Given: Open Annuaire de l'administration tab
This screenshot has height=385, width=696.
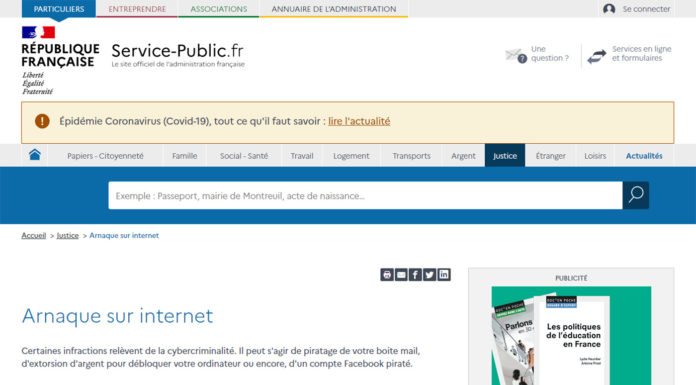Looking at the screenshot, I should pos(334,9).
